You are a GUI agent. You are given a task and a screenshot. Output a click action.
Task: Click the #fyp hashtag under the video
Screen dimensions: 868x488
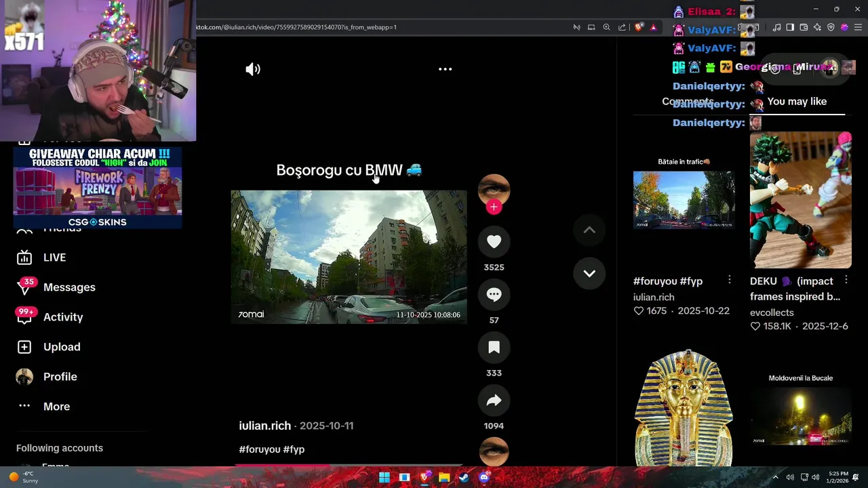coord(294,449)
